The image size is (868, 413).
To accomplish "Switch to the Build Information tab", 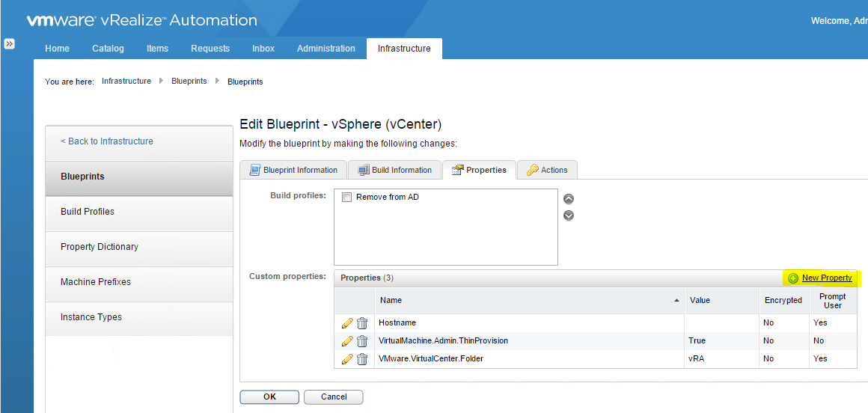I will (394, 170).
